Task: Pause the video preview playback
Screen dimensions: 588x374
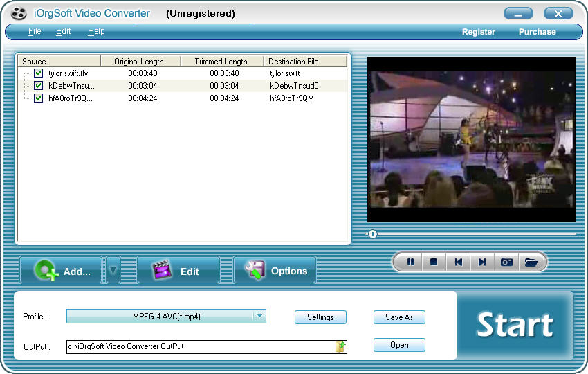Action: [x=410, y=262]
